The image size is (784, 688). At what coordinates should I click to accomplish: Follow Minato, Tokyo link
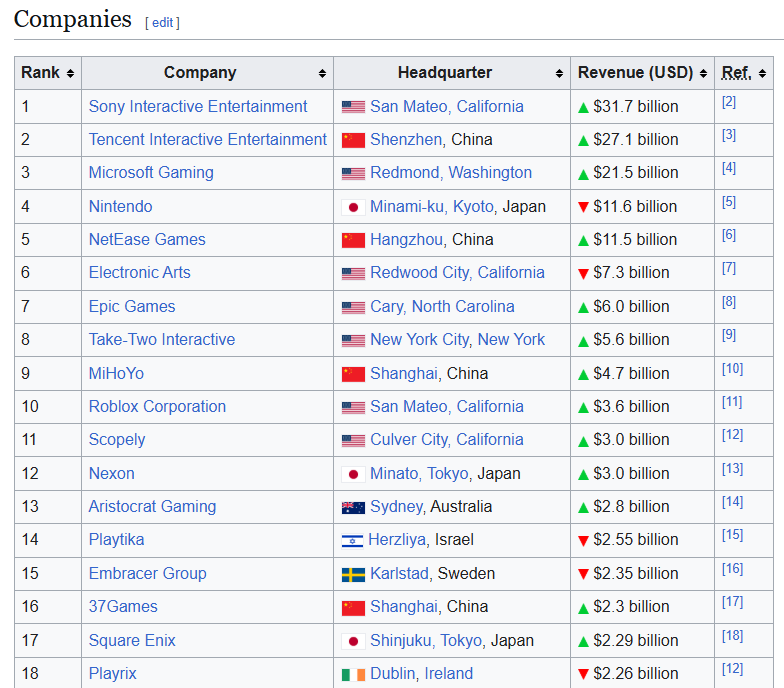(x=420, y=474)
